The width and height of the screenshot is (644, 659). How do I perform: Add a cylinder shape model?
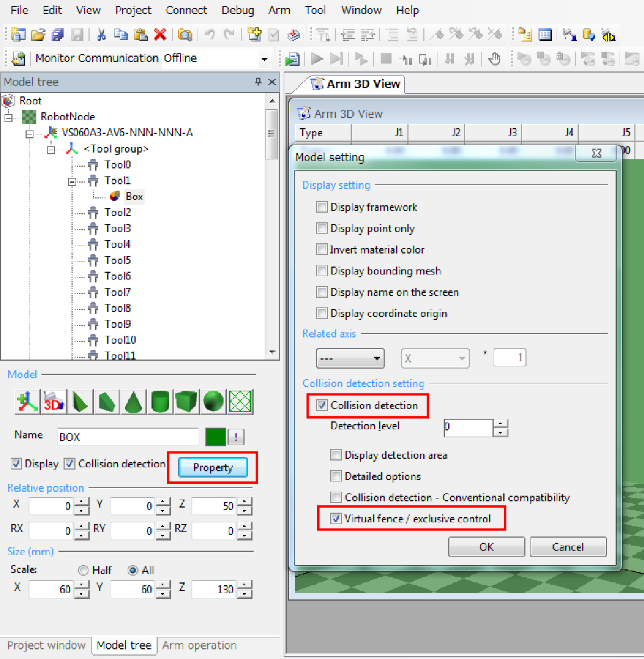click(160, 402)
